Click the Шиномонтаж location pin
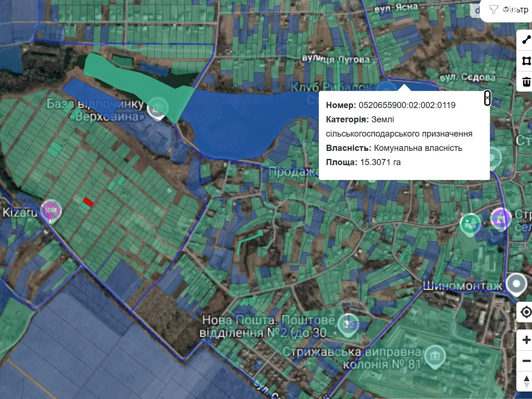The height and width of the screenshot is (399, 532). (516, 284)
